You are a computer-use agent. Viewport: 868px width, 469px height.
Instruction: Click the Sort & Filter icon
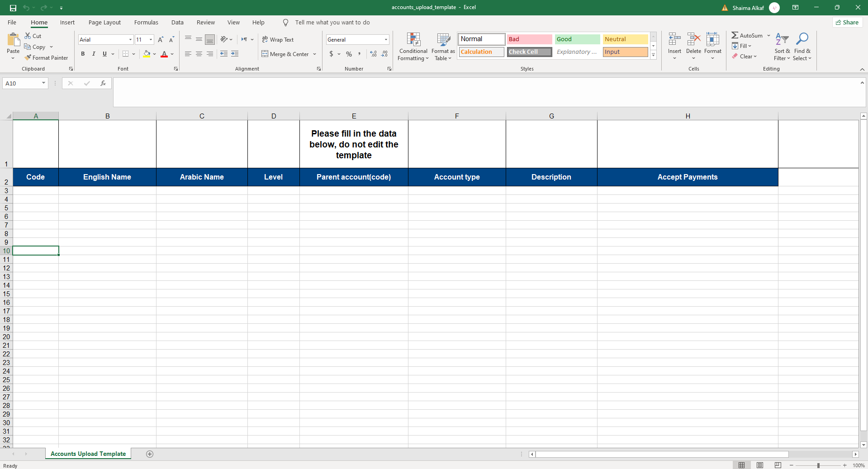pyautogui.click(x=782, y=40)
